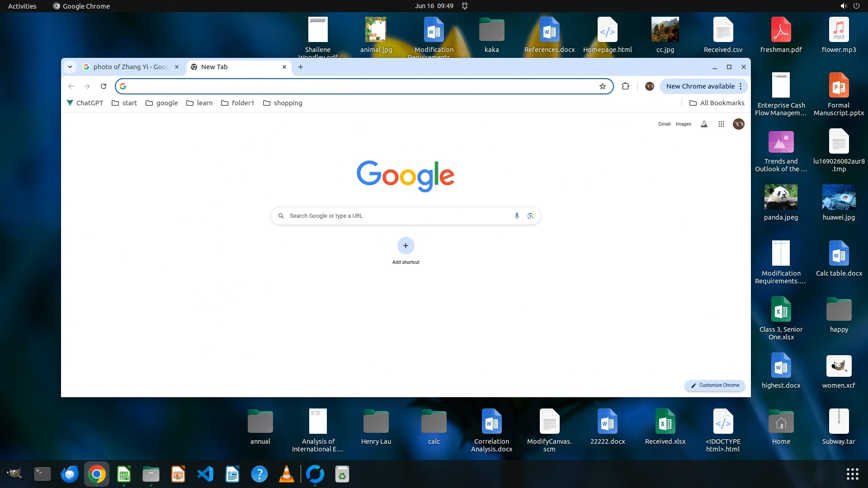868x488 pixels.
Task: Reload the current page
Action: (x=104, y=86)
